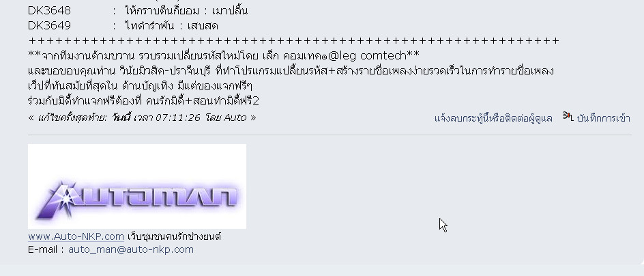The width and height of the screenshot is (644, 276).
Task: Open the report-post link แจ้งลบกระทู้นี้หรือติดต่อผู้ดูแล
Action: (493, 118)
